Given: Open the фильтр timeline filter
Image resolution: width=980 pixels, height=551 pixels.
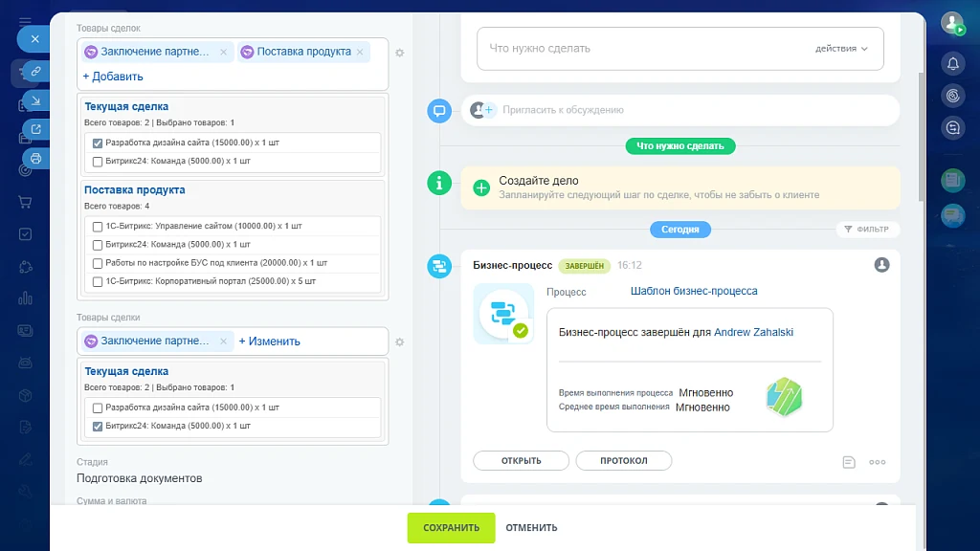Looking at the screenshot, I should 867,230.
